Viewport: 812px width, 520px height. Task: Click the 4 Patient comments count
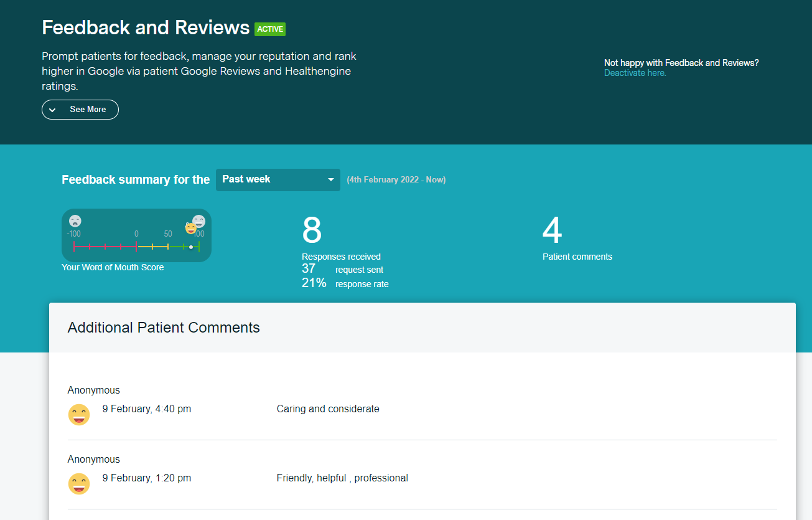click(552, 230)
